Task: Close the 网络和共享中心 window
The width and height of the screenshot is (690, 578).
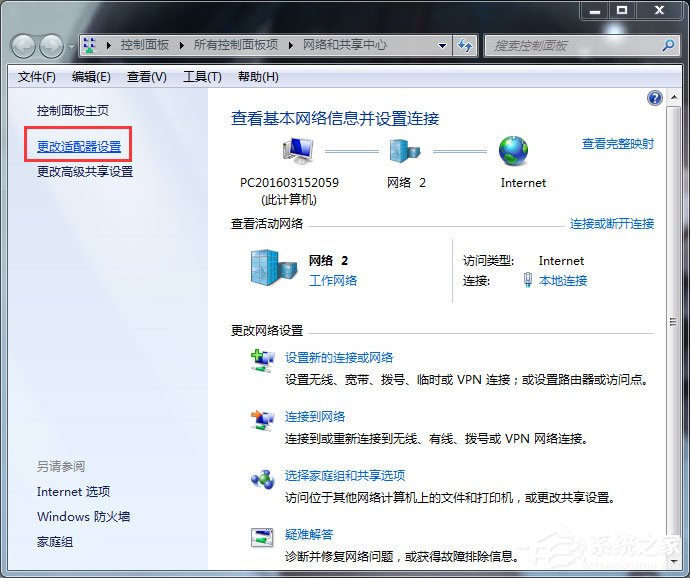Action: point(659,11)
